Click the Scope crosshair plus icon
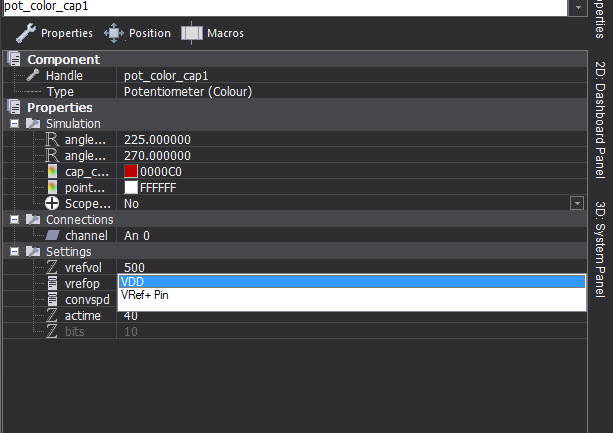 52,204
